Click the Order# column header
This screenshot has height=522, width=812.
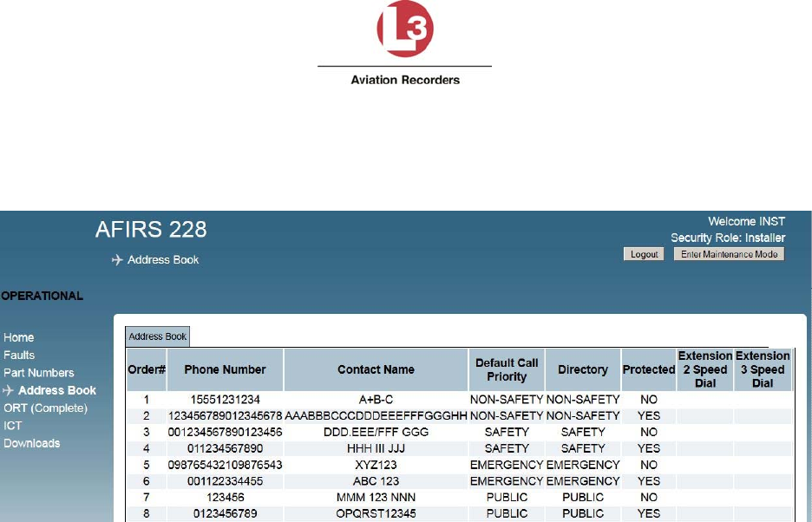pos(147,369)
